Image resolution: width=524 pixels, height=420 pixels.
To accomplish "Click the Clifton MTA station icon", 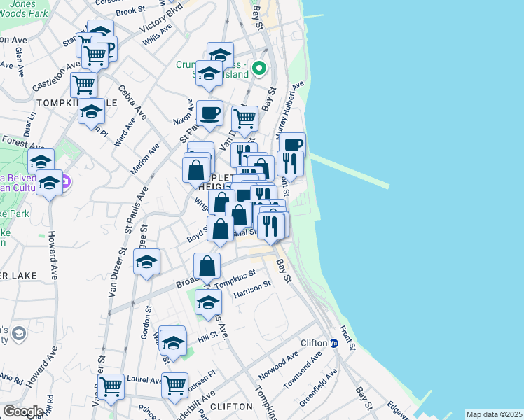I will click(334, 343).
